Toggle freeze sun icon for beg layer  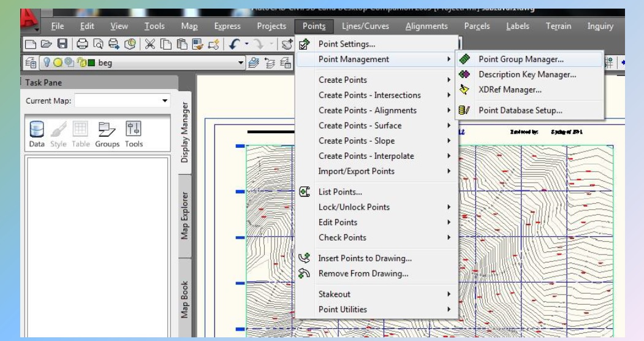pos(58,63)
